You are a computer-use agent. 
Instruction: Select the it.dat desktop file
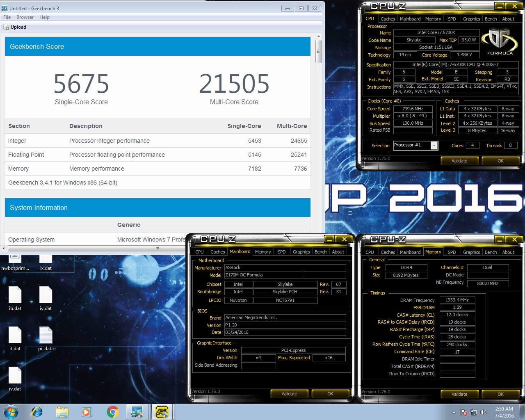click(x=15, y=339)
